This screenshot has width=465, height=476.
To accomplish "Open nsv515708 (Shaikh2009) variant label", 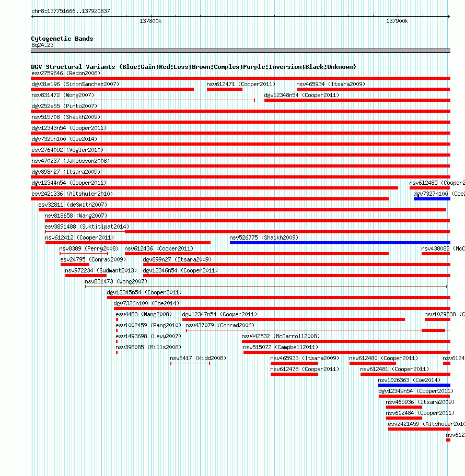I will [x=66, y=117].
